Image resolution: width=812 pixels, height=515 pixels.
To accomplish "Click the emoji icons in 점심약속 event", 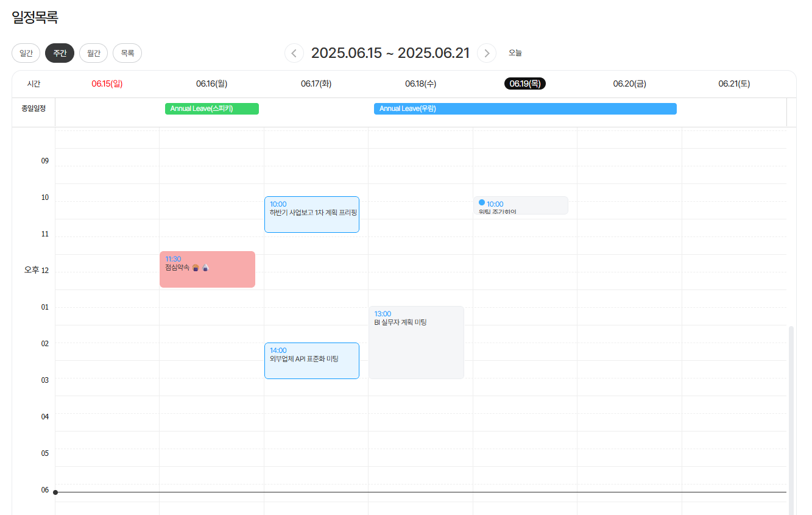I will [200, 268].
